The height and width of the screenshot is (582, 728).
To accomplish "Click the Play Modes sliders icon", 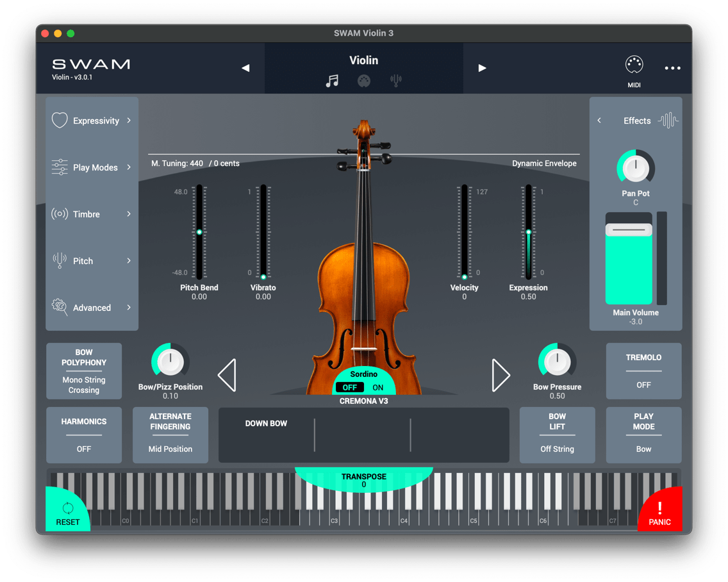I will coord(60,167).
